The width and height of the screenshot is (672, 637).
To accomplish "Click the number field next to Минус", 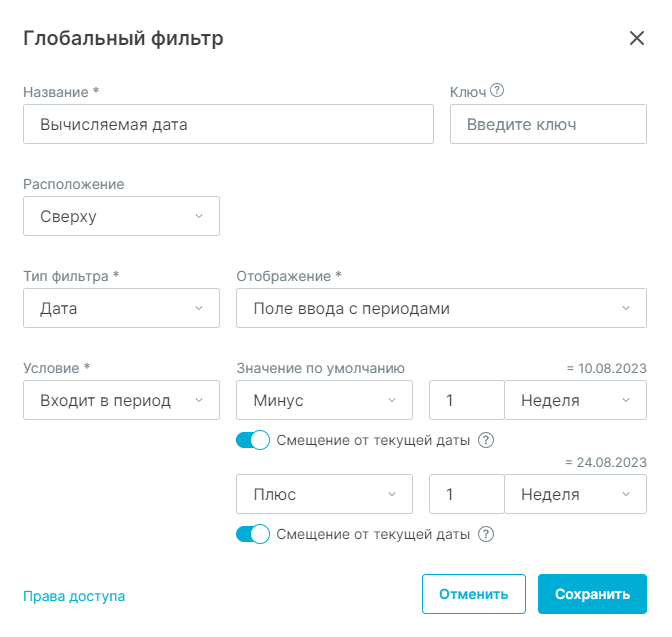I will tap(467, 400).
